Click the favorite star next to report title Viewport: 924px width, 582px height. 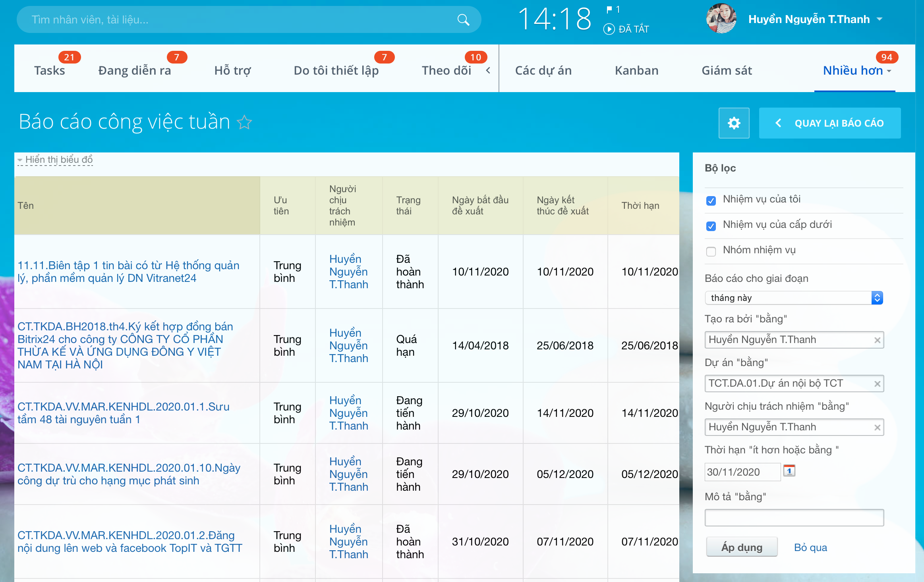click(244, 122)
